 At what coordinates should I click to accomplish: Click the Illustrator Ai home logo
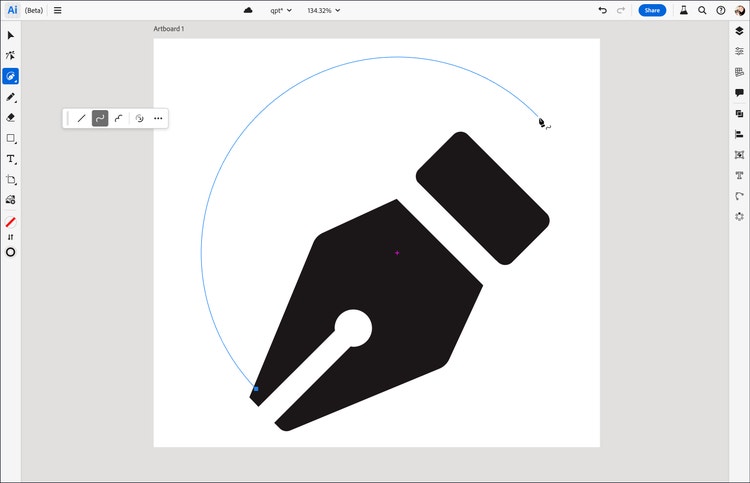click(12, 10)
